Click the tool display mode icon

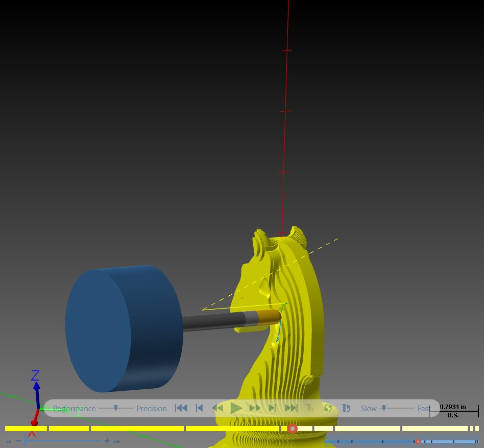point(346,408)
